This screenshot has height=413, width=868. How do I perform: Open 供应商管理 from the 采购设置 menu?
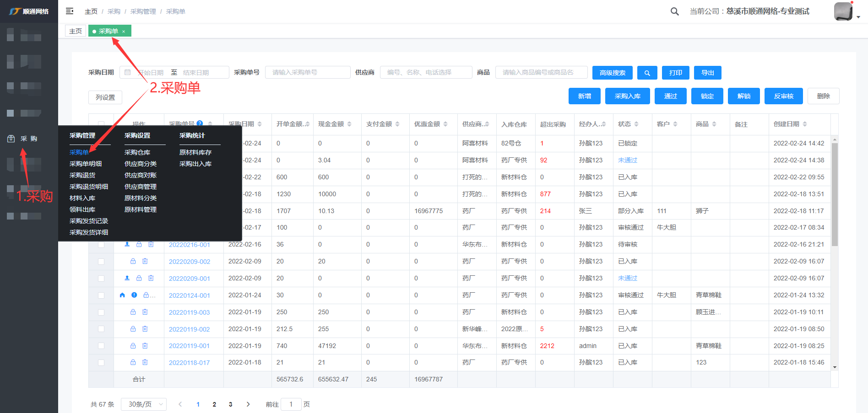141,187
